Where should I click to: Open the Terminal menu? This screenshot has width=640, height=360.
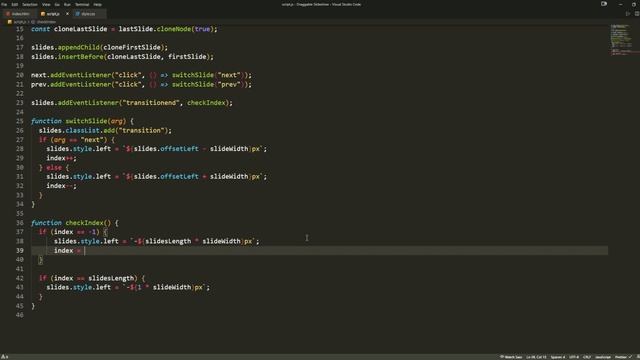[82, 4]
